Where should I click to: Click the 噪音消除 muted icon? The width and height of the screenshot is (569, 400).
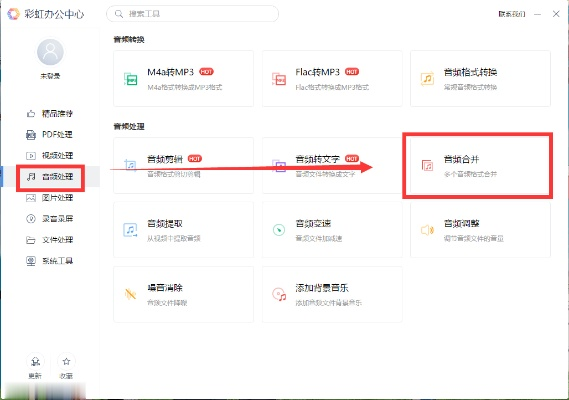tap(131, 294)
